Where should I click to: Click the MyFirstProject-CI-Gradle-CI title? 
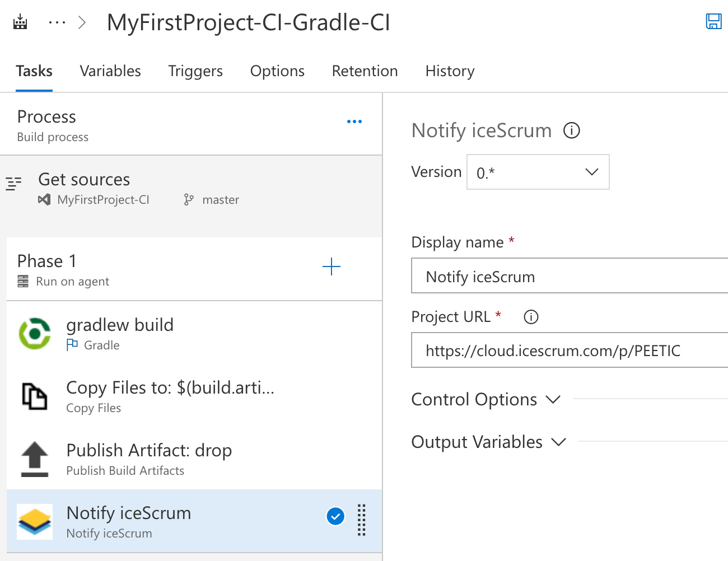(249, 22)
